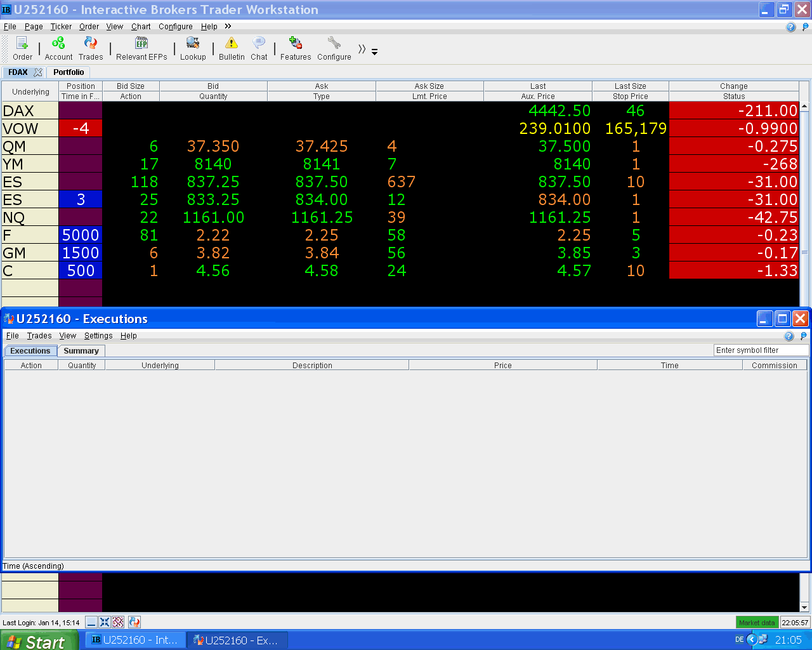The width and height of the screenshot is (812, 650).
Task: Open the Order toolbar icon
Action: 22,48
